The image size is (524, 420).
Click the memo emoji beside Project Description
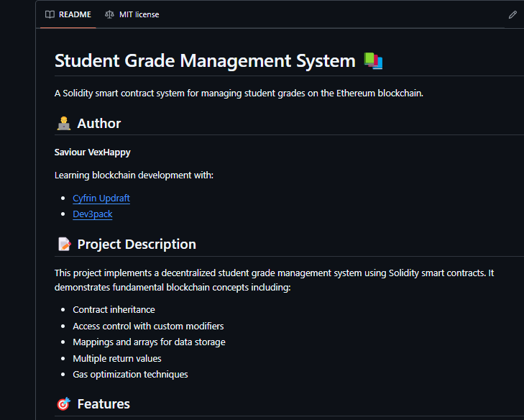pyautogui.click(x=64, y=244)
